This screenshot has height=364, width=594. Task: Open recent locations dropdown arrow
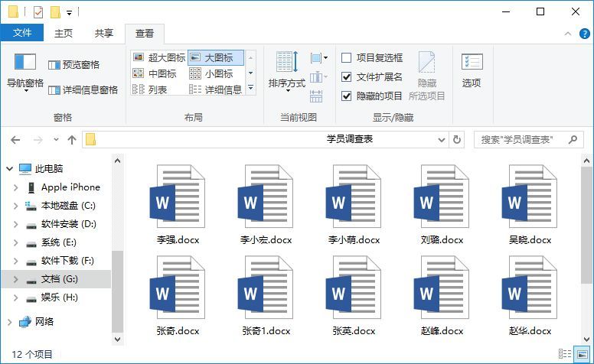click(56, 140)
